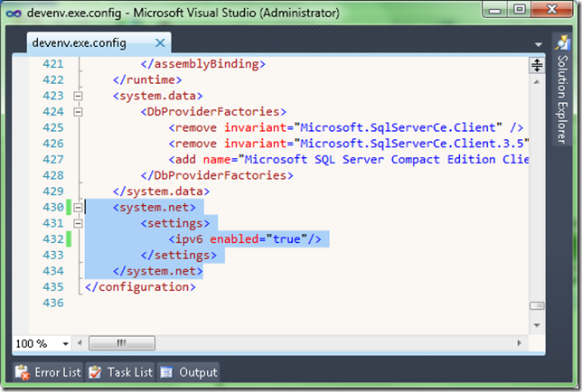This screenshot has height=392, width=582.
Task: Click the Visual Studio infinity logo icon
Action: click(x=14, y=14)
